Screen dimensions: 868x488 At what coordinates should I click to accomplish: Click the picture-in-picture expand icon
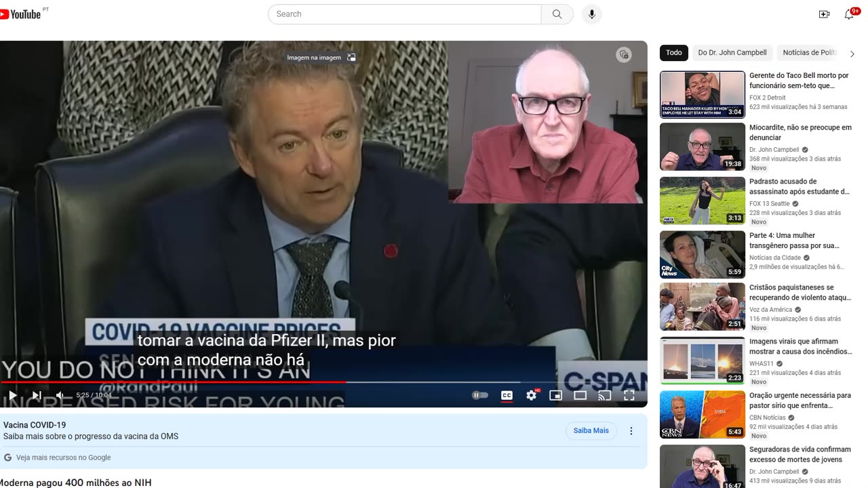tap(351, 58)
